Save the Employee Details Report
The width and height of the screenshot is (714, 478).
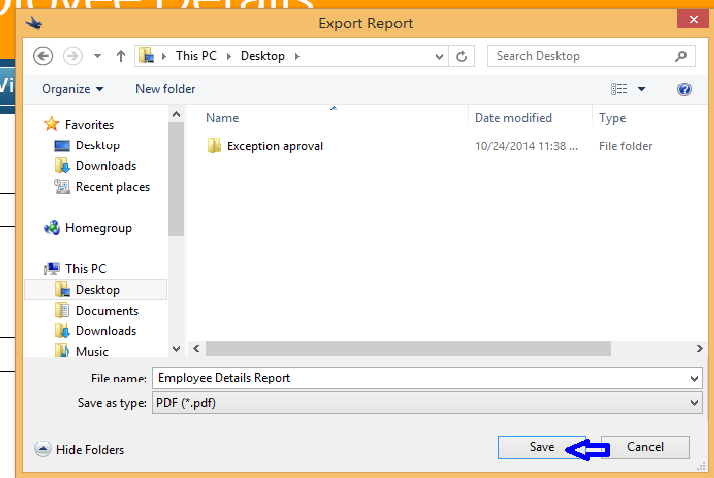pyautogui.click(x=541, y=447)
